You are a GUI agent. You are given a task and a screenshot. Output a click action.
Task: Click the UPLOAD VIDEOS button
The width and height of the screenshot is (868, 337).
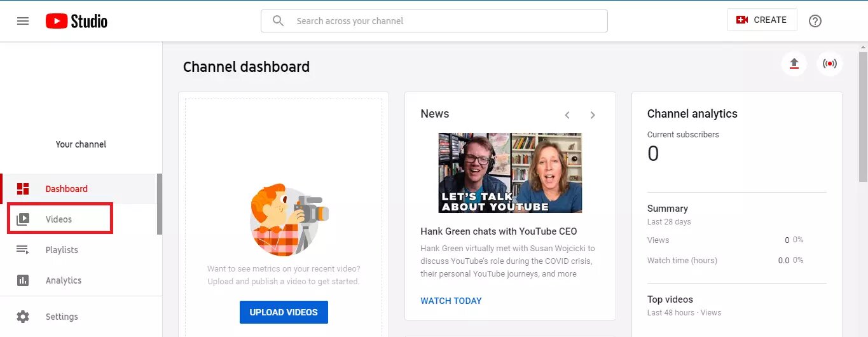pos(284,312)
